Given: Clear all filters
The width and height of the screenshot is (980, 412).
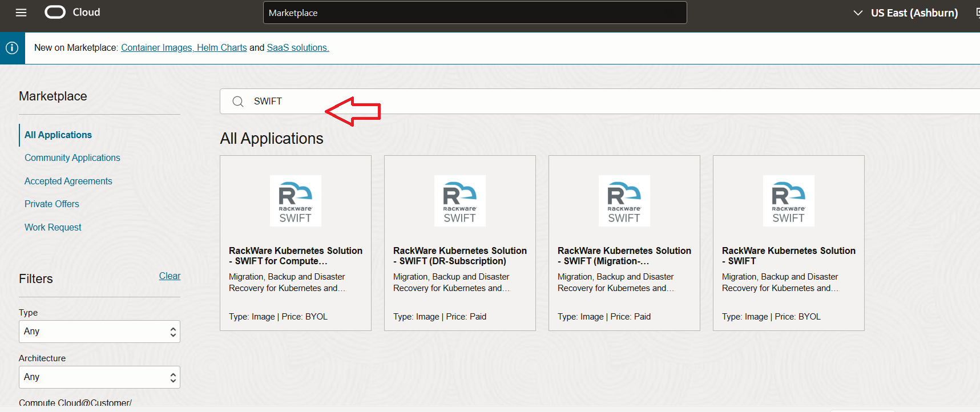Looking at the screenshot, I should pyautogui.click(x=170, y=276).
